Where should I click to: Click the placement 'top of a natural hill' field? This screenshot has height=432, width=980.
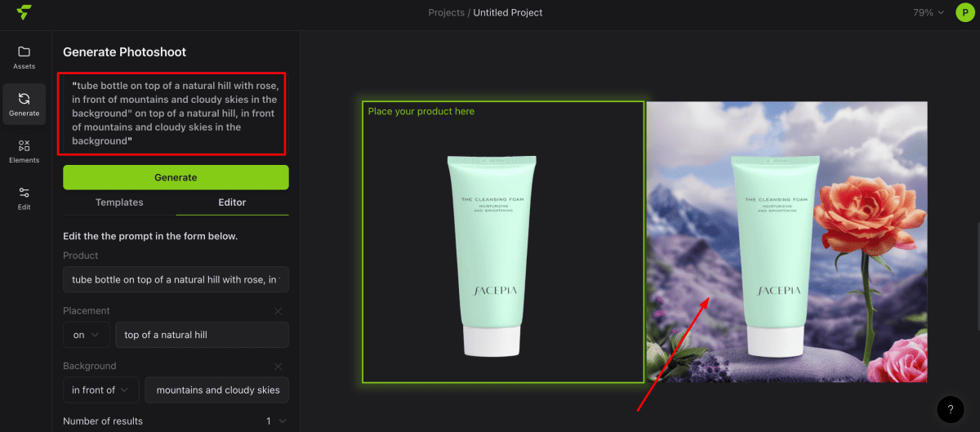pos(202,335)
